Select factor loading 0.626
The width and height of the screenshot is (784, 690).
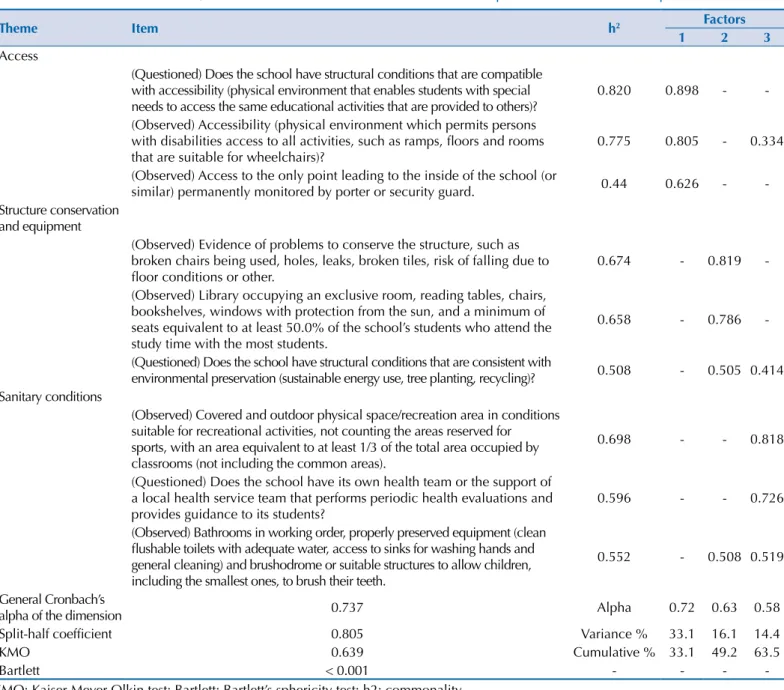pyautogui.click(x=682, y=184)
